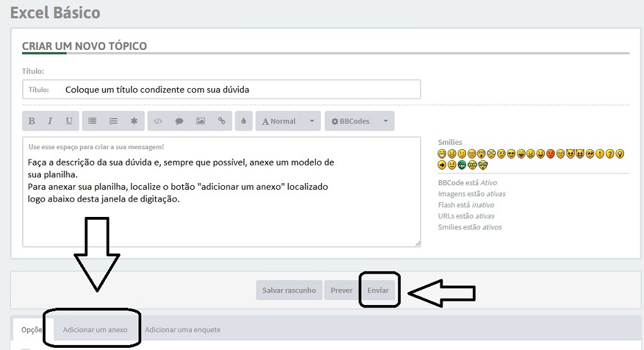
Task: Select the Opções tab
Action: (x=32, y=329)
